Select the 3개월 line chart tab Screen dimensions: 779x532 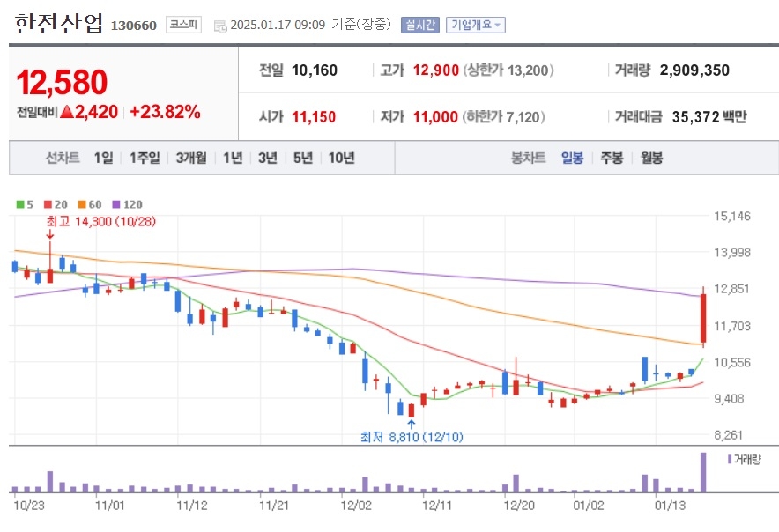(191, 158)
